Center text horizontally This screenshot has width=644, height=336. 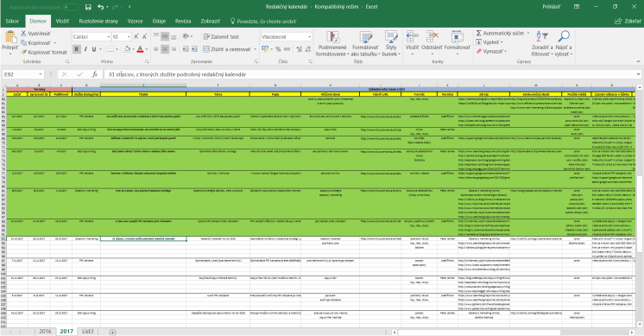165,49
